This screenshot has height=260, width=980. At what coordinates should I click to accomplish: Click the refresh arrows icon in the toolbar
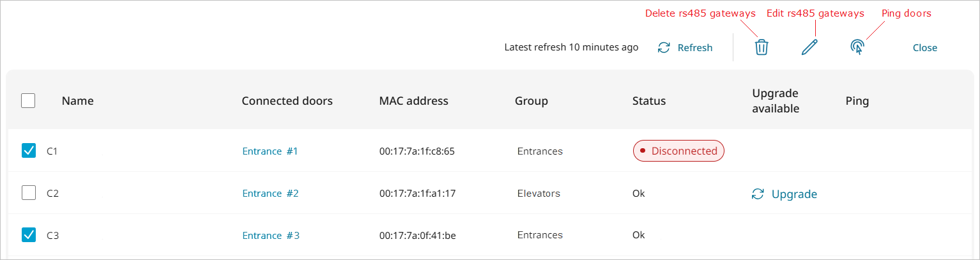[x=664, y=48]
